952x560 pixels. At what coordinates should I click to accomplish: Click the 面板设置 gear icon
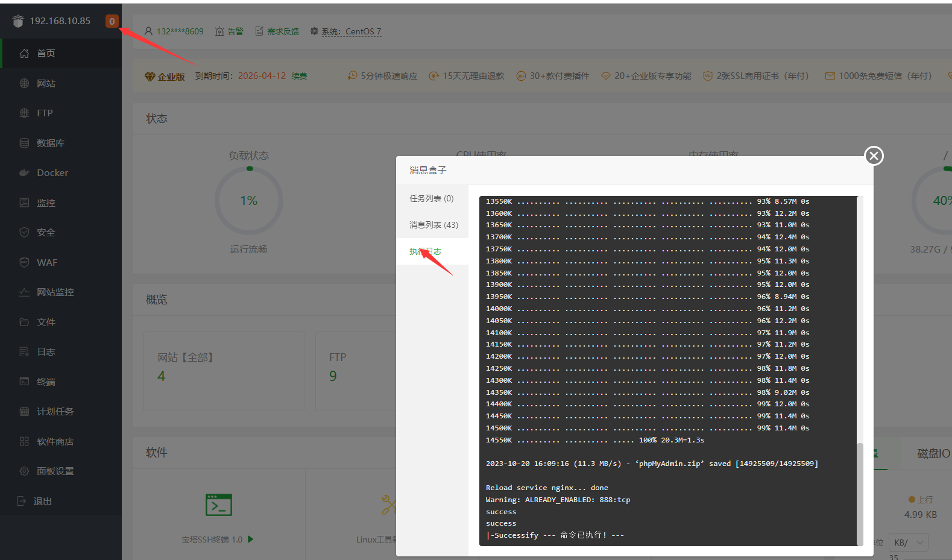(x=24, y=471)
